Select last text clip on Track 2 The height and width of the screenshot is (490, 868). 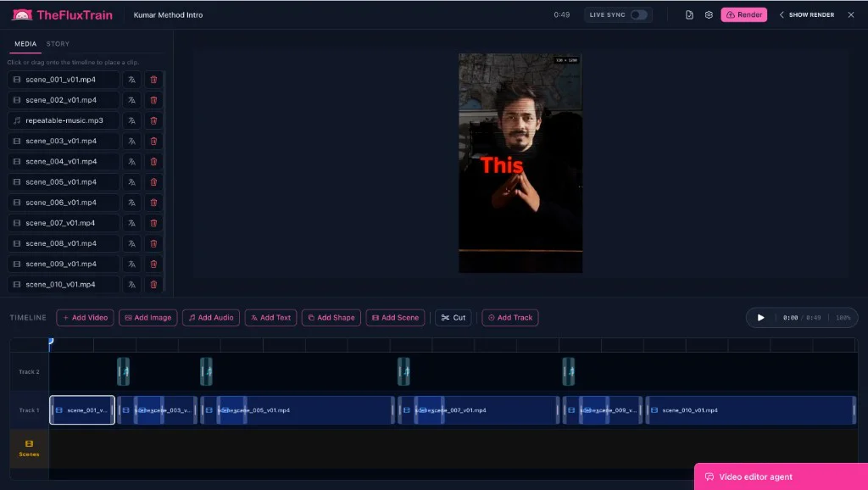pyautogui.click(x=569, y=371)
